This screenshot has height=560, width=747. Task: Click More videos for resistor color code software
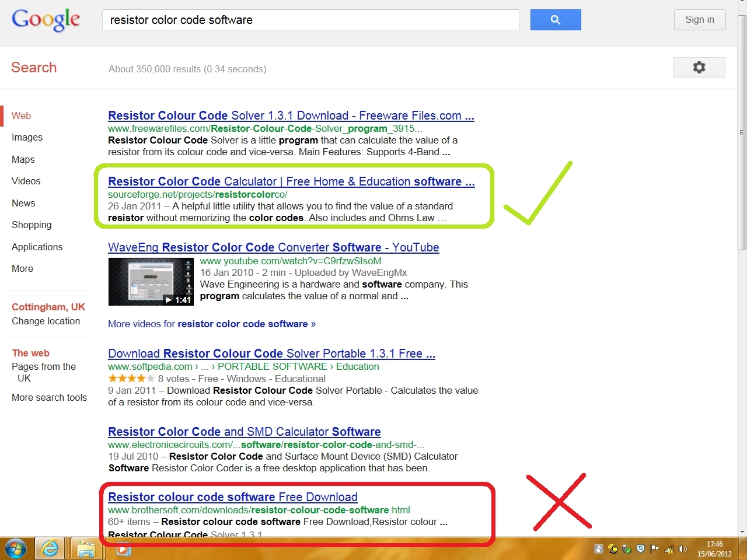212,324
